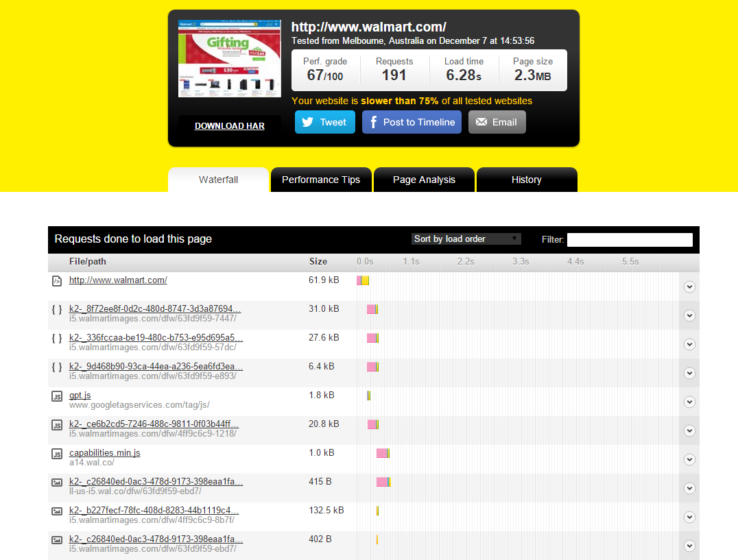Screen dimensions: 738x560
Task: Open the k2-_9d468b90-93ca file link
Action: (x=156, y=366)
